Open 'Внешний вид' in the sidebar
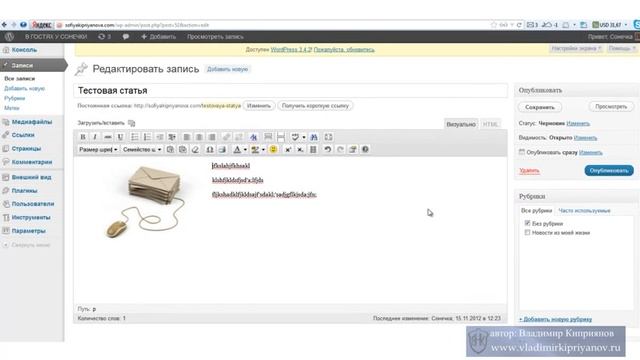640x360 pixels. [x=31, y=177]
